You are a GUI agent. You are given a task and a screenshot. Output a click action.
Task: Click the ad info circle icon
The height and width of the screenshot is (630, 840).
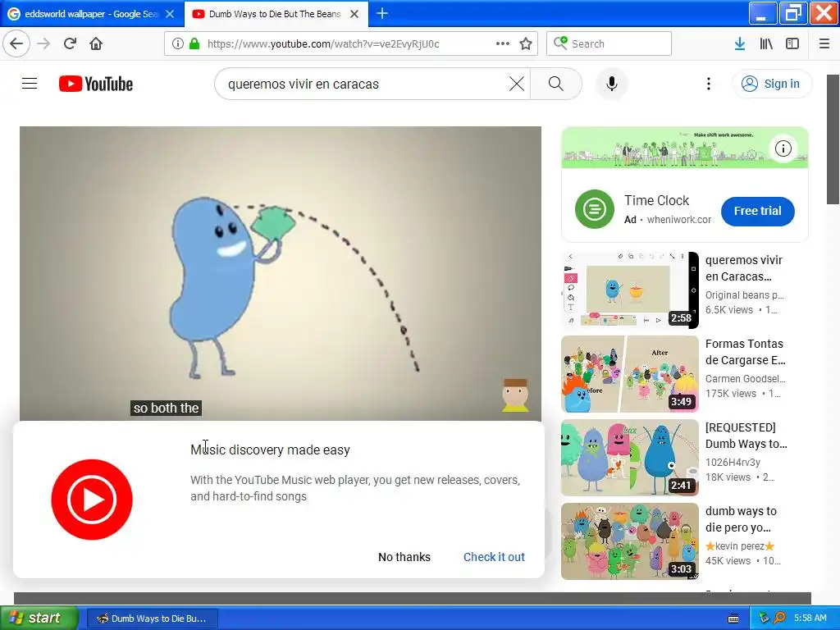pyautogui.click(x=783, y=148)
